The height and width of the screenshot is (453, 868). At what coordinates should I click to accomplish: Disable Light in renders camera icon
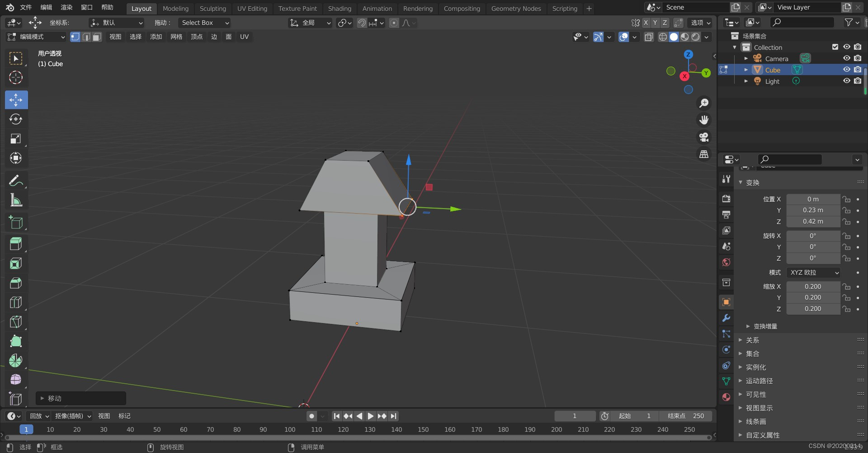pyautogui.click(x=858, y=81)
